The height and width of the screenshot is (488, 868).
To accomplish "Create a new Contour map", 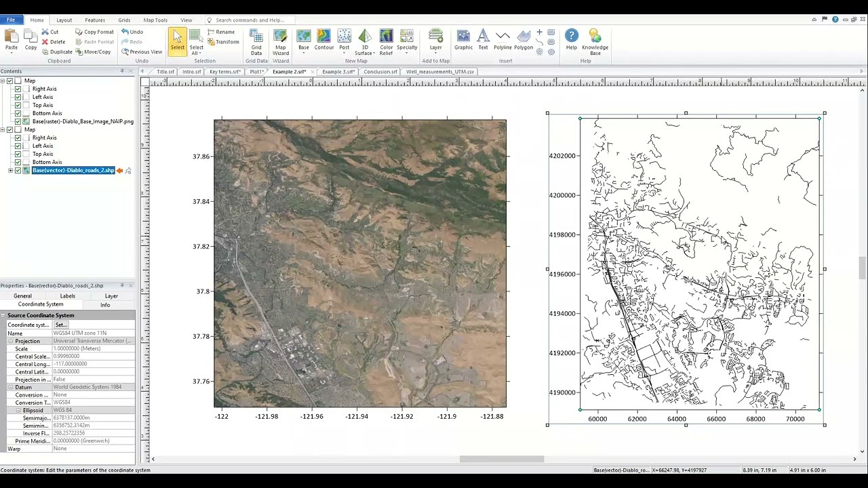I will (324, 40).
